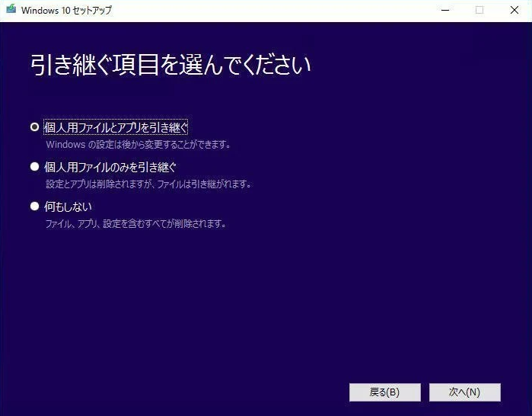Click the heading 引き継ぐ項目を選んでください
Viewport: 532px width, 416px height.
pyautogui.click(x=170, y=65)
